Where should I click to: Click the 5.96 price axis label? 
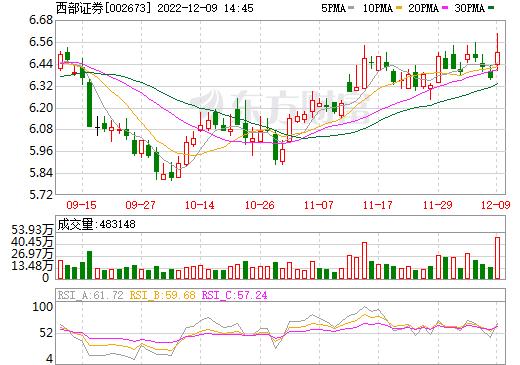point(41,151)
